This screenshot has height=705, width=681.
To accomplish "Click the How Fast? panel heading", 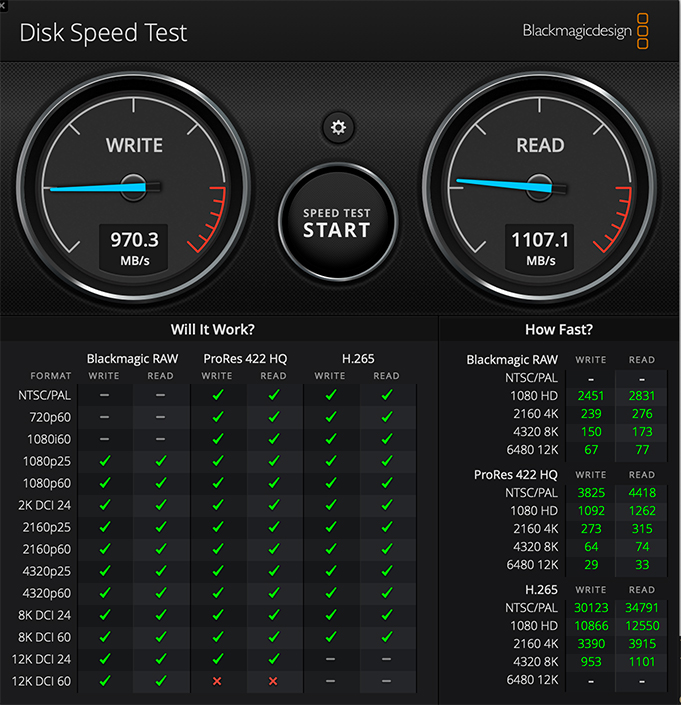I will tap(558, 329).
